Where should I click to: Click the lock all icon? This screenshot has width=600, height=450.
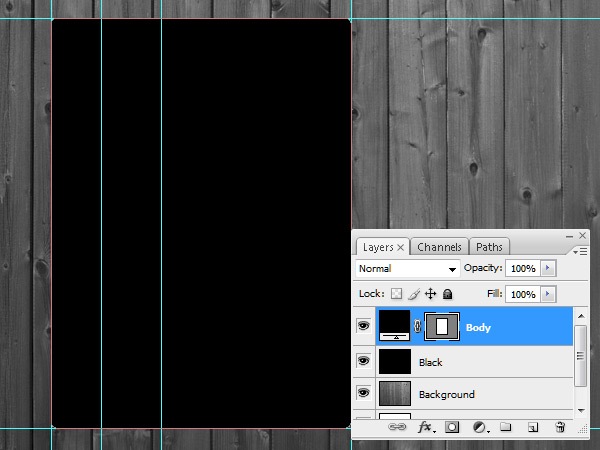448,294
